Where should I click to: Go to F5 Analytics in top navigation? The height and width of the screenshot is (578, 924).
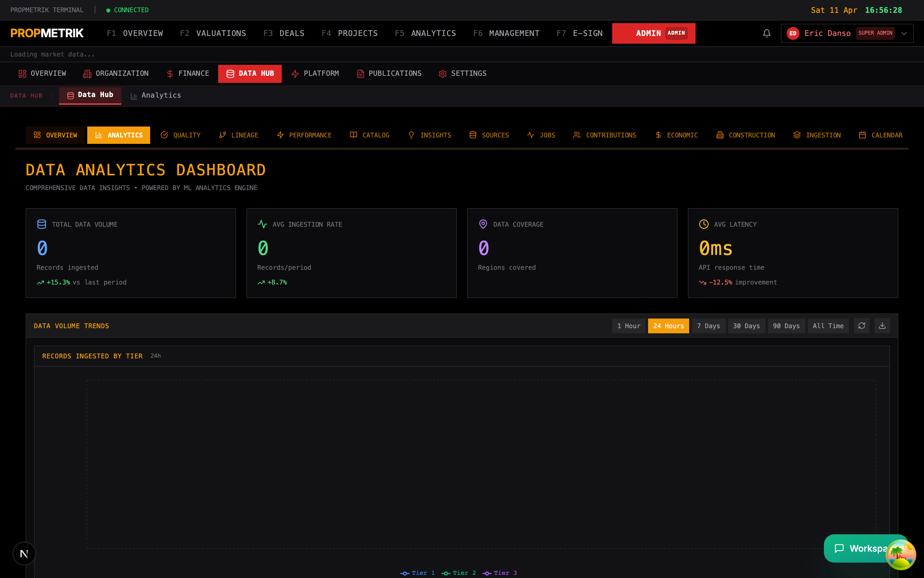[425, 33]
